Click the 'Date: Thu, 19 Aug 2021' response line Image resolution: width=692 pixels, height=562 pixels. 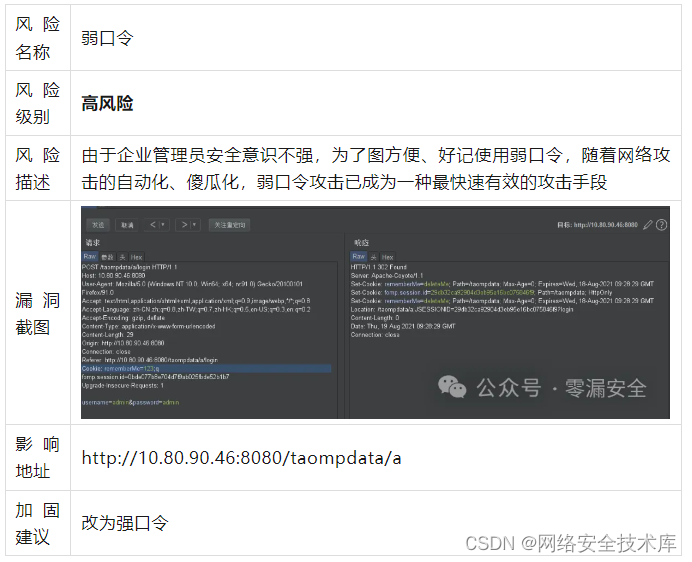pyautogui.click(x=403, y=326)
